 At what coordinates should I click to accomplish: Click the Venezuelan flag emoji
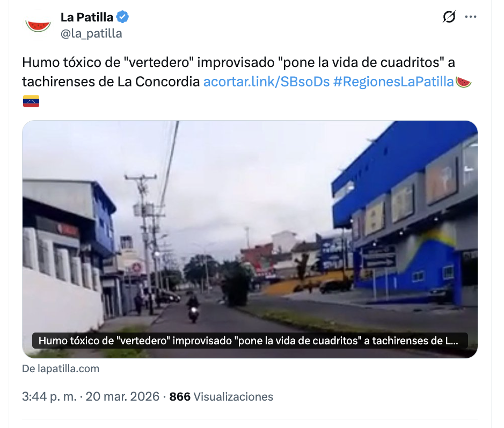tap(31, 101)
